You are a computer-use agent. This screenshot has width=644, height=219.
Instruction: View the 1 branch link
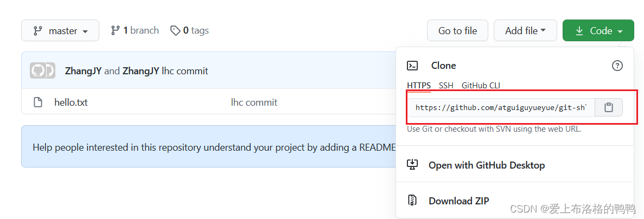(135, 30)
